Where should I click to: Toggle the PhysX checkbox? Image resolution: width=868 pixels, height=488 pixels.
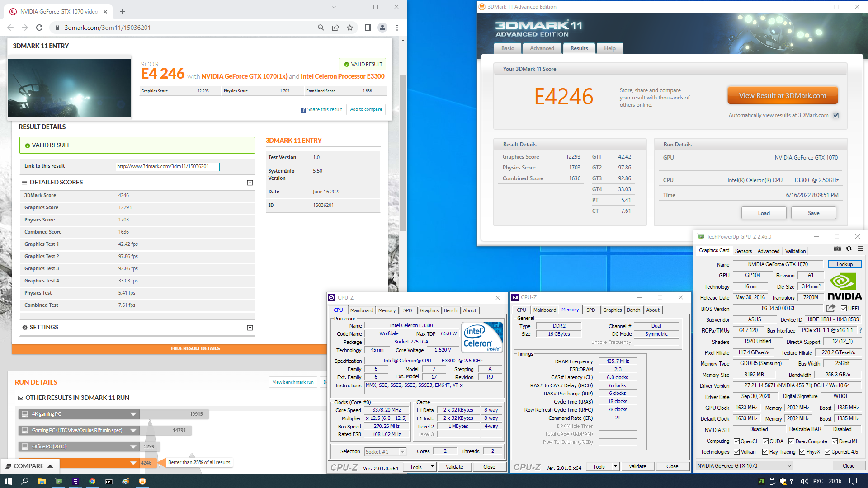[x=802, y=452]
